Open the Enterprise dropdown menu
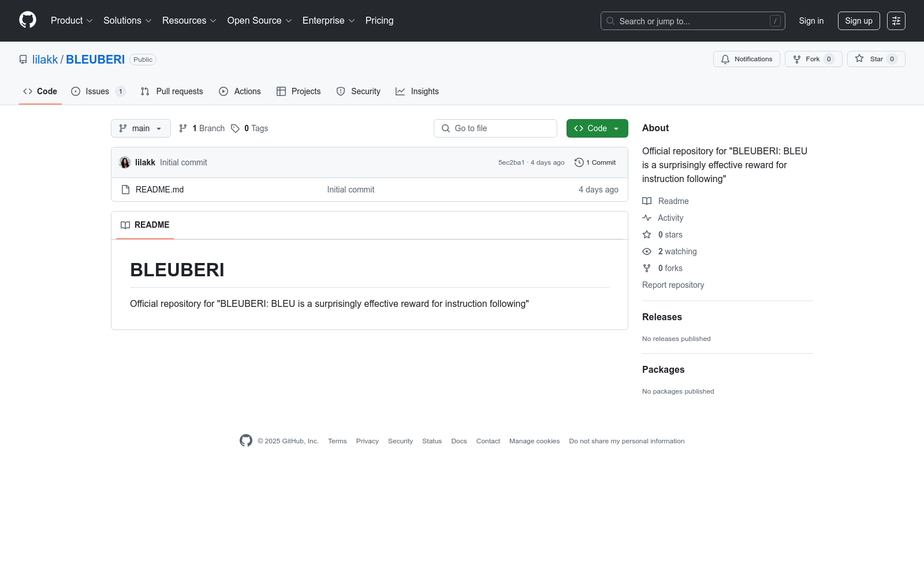Viewport: 924px width, 578px height. 328,21
